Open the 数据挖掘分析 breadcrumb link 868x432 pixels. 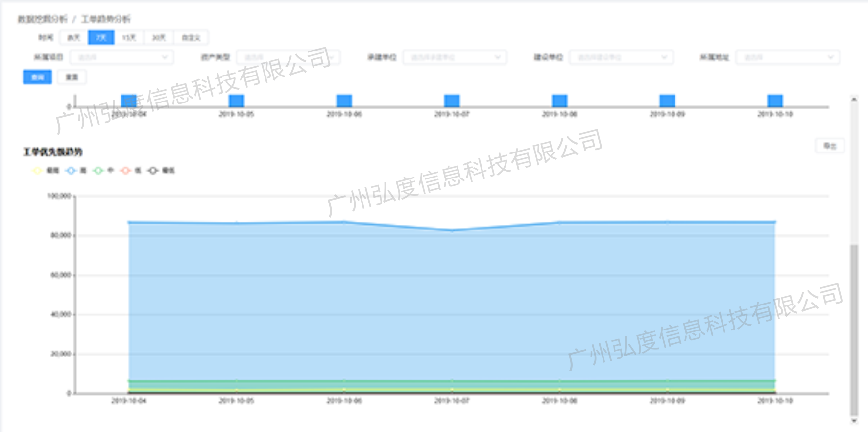tap(43, 19)
